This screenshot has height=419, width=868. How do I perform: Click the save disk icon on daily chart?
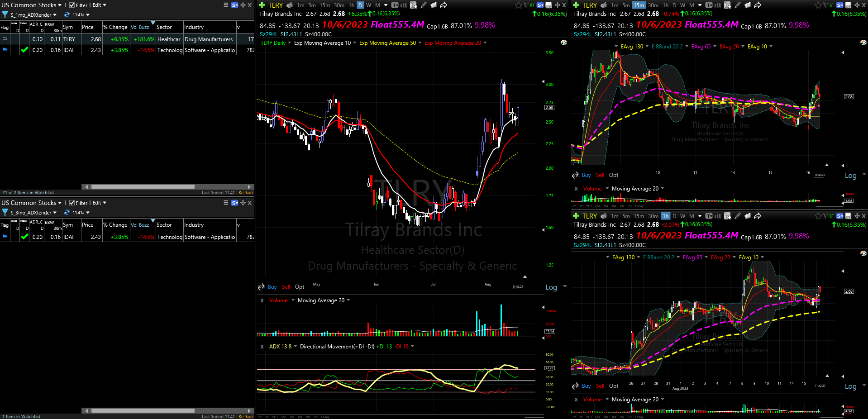point(548,5)
